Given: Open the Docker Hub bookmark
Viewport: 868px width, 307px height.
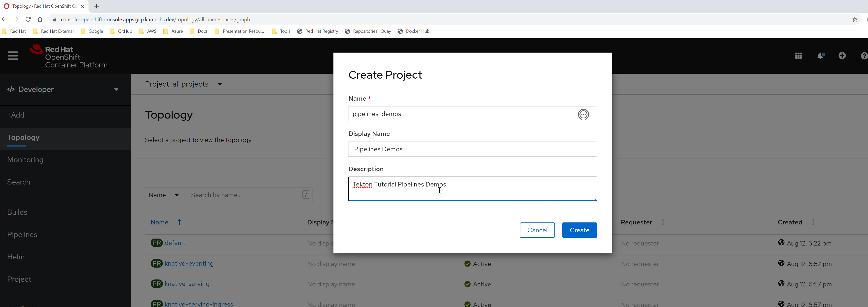Looking at the screenshot, I should [413, 31].
